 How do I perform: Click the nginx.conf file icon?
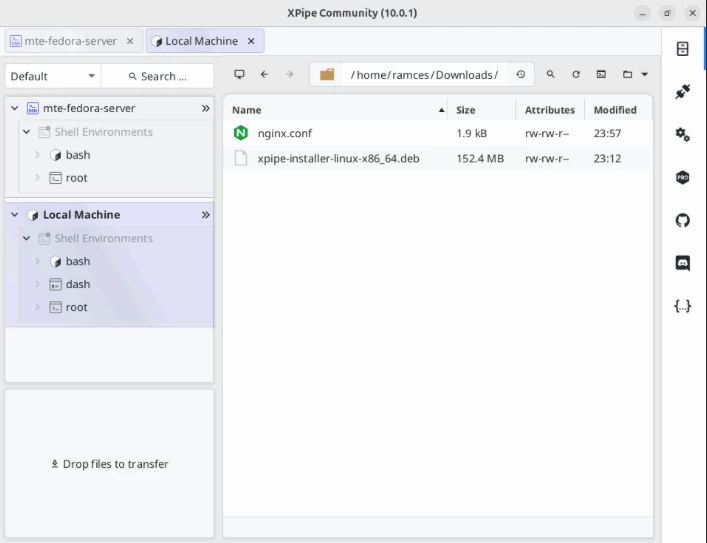click(x=241, y=133)
